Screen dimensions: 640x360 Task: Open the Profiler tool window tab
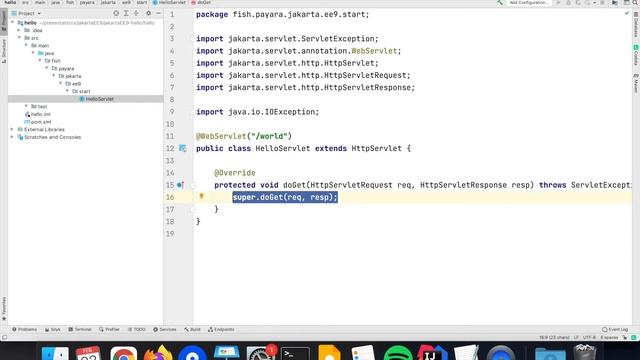click(x=109, y=329)
